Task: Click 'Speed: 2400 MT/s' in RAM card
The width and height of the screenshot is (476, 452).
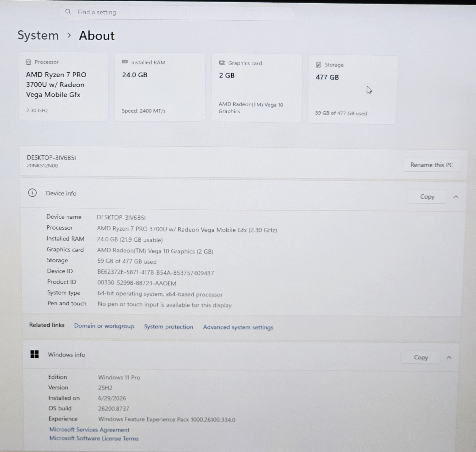Action: coord(144,111)
